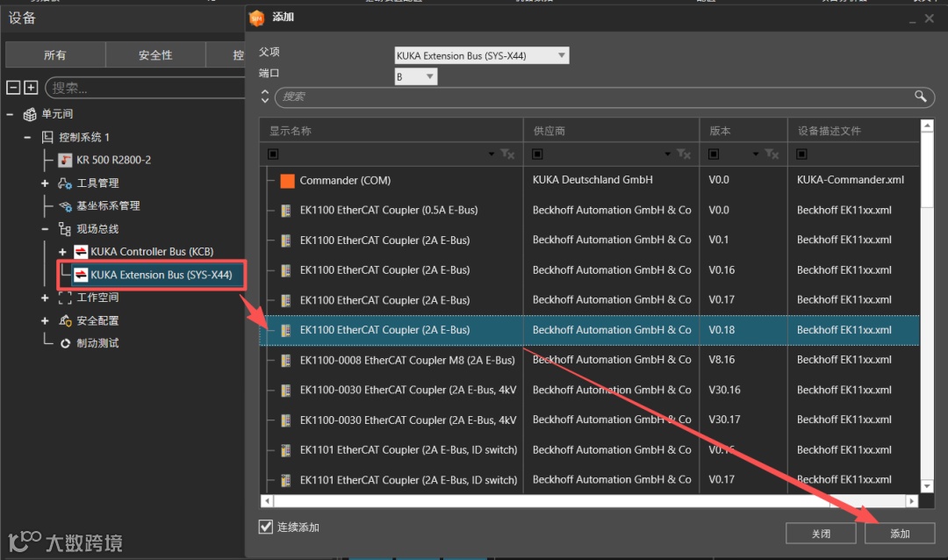Click the 基坐标系管理 icon

[x=65, y=206]
